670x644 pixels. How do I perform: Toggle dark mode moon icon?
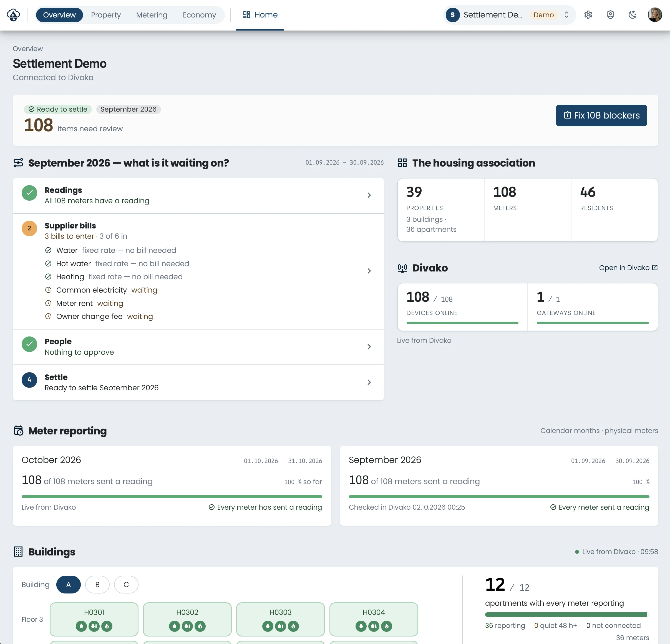(x=633, y=15)
